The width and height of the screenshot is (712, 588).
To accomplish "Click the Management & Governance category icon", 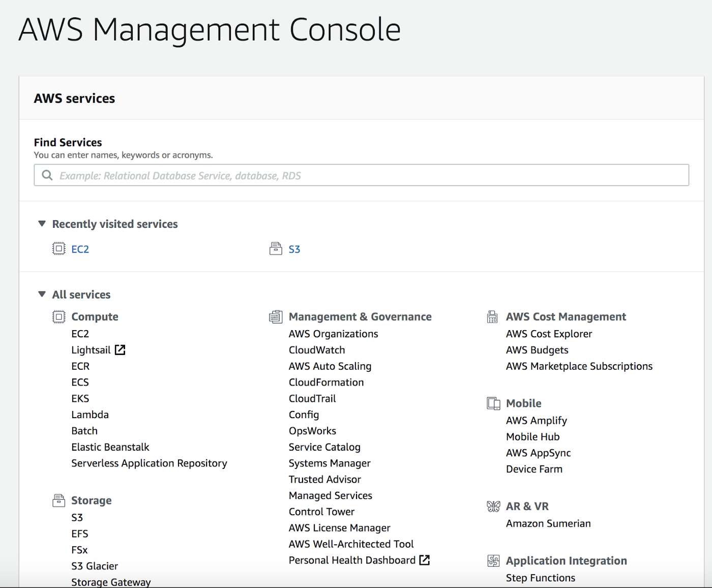I will [x=276, y=317].
